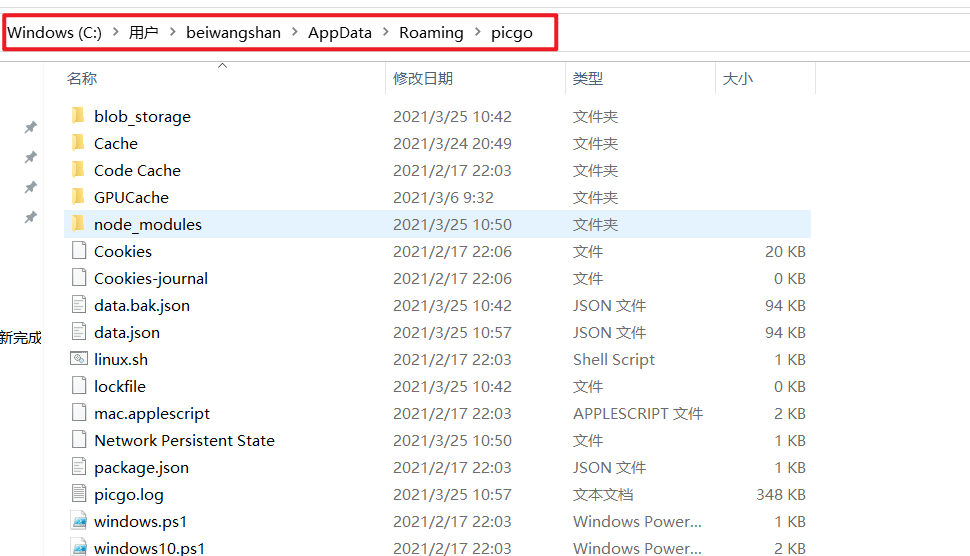Select the windows10.ps1 file name
Image resolution: width=970 pixels, height=556 pixels.
tap(149, 548)
